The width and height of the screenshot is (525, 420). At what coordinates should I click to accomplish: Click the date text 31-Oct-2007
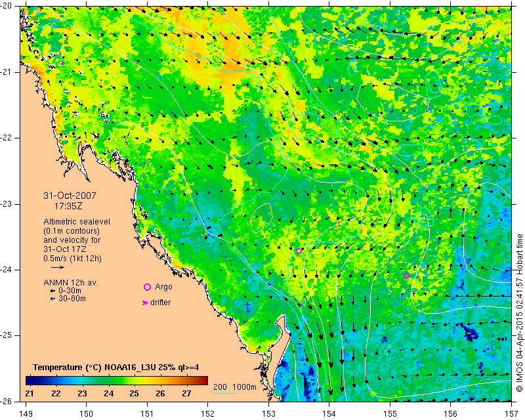point(70,196)
